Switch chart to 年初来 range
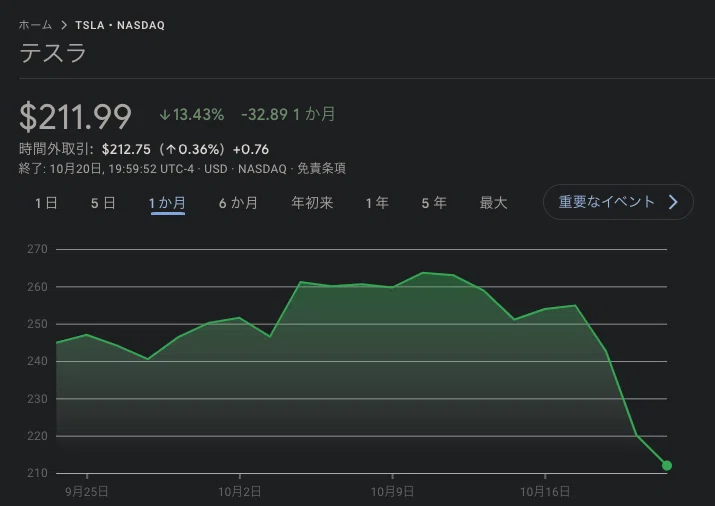Image resolution: width=715 pixels, height=506 pixels. click(x=312, y=203)
